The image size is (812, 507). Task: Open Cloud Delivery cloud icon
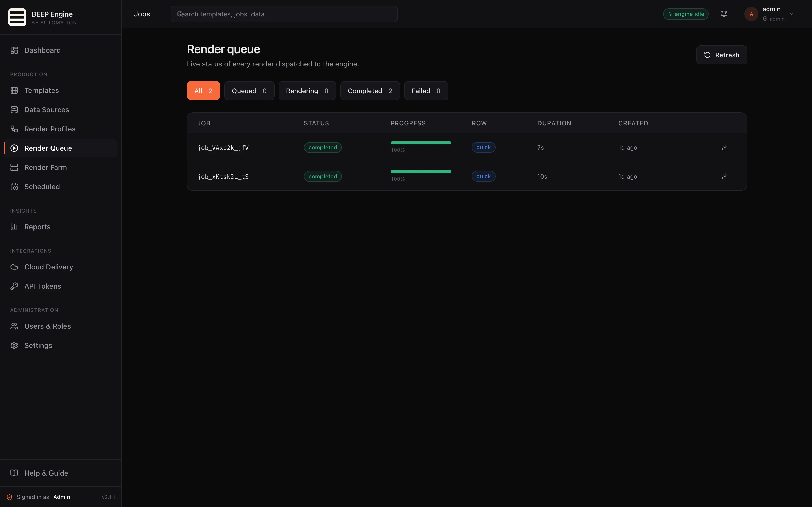[x=14, y=267]
